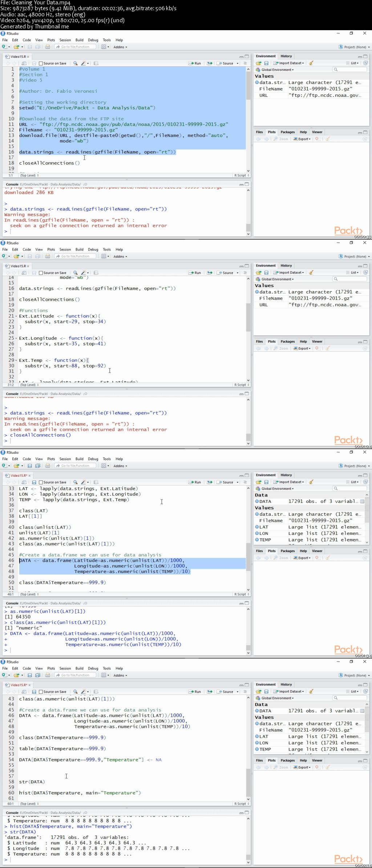Click the DATA table viewer icon in the 00:02:14 Environment
The image size is (372, 868).
[362, 711]
